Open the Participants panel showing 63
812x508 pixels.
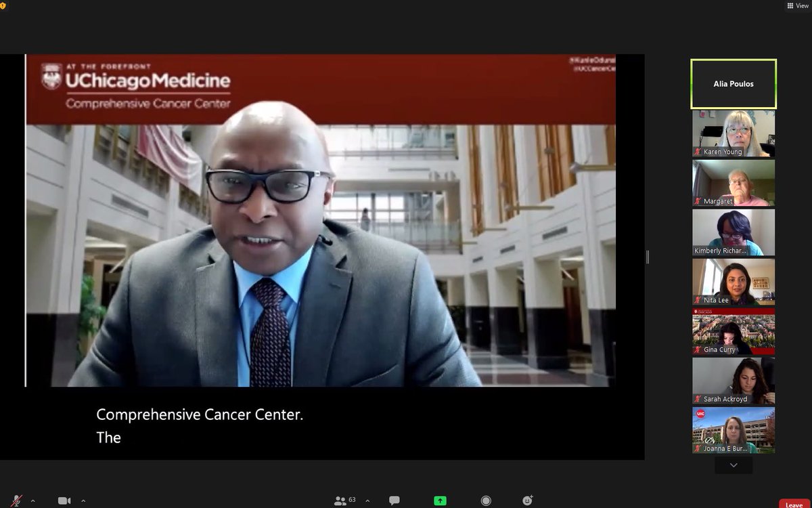345,501
